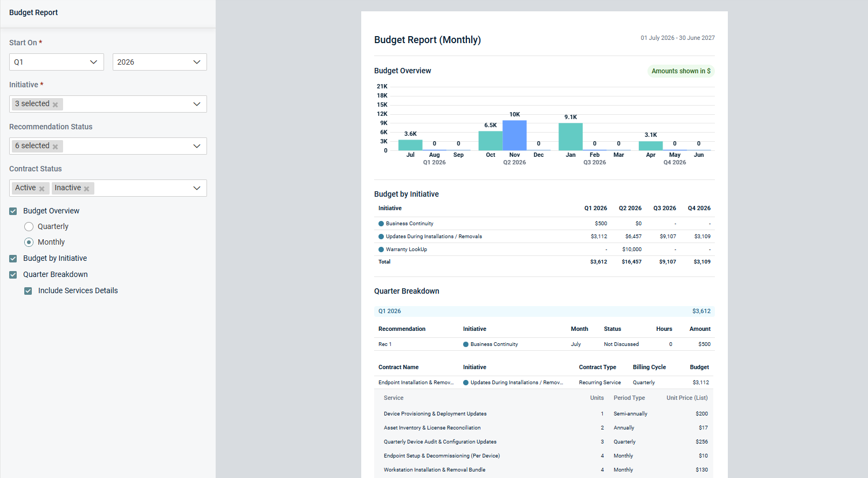Viewport: 868px width, 478px height.
Task: Click the Nov blue bar in chart
Action: [x=514, y=135]
